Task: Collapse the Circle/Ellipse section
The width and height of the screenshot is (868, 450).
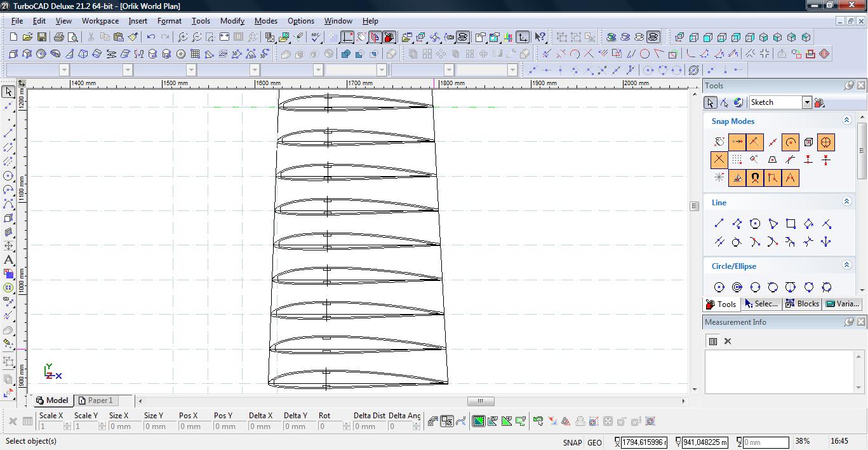Action: [846, 265]
